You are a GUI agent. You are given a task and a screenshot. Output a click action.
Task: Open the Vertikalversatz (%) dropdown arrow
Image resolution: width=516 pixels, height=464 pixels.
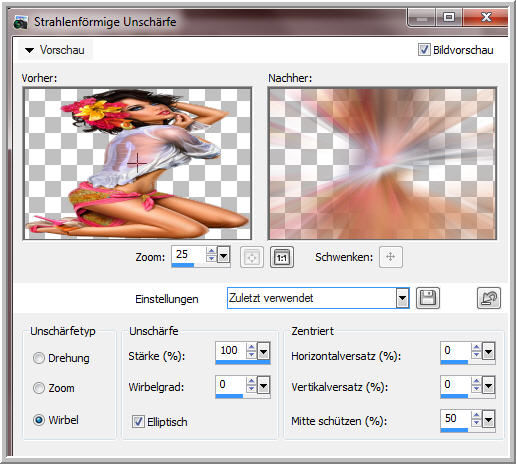tap(488, 386)
